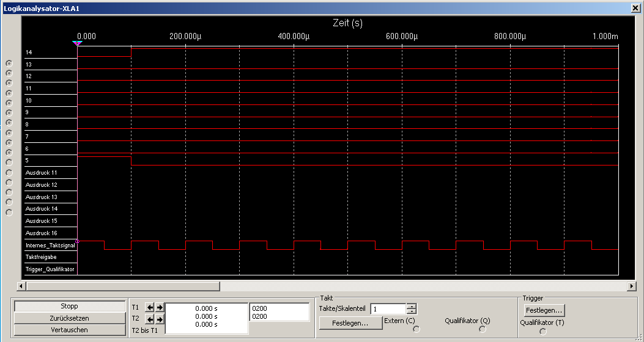
Task: Click the Ausdruck 16 channel label
Action: click(41, 233)
